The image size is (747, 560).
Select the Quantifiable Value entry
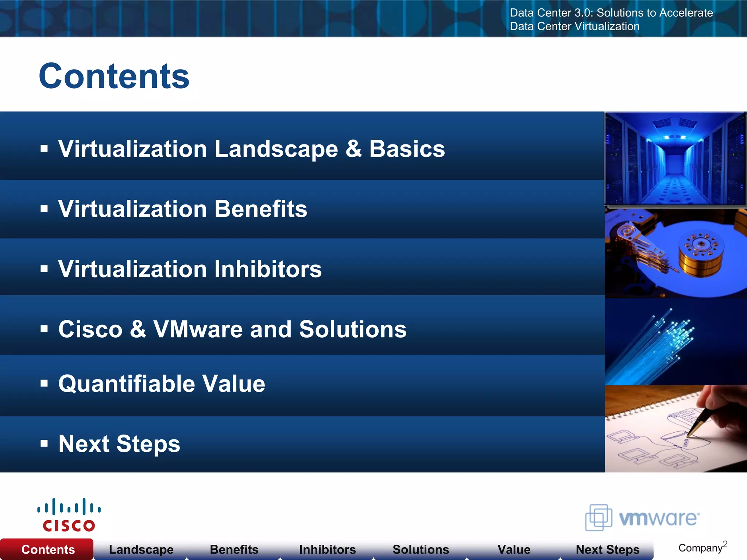(x=162, y=384)
